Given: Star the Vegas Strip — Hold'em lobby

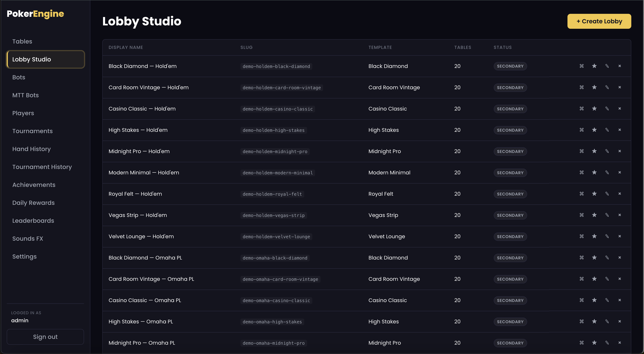Looking at the screenshot, I should click(594, 215).
